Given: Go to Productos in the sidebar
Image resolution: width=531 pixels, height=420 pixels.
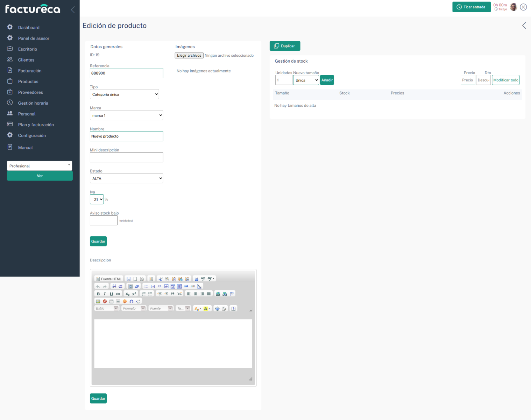Looking at the screenshot, I should point(28,82).
